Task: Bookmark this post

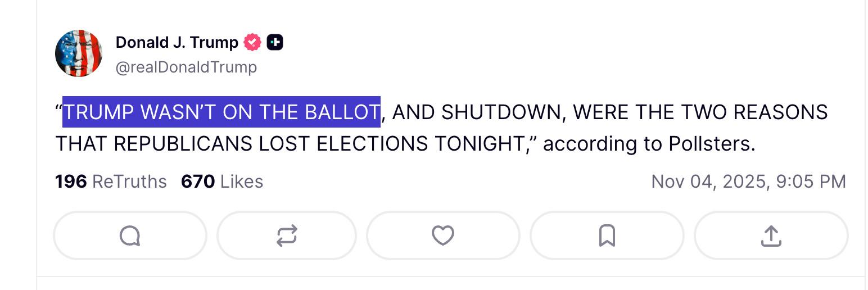Action: pyautogui.click(x=607, y=235)
